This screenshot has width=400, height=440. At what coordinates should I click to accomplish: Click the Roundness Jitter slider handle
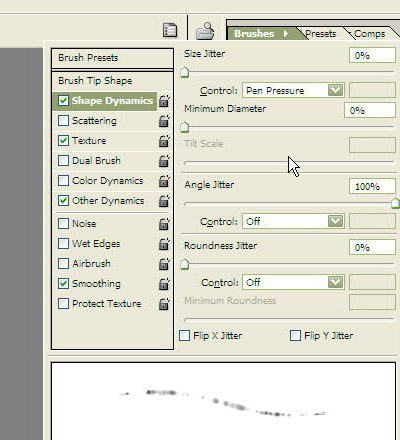click(x=184, y=264)
